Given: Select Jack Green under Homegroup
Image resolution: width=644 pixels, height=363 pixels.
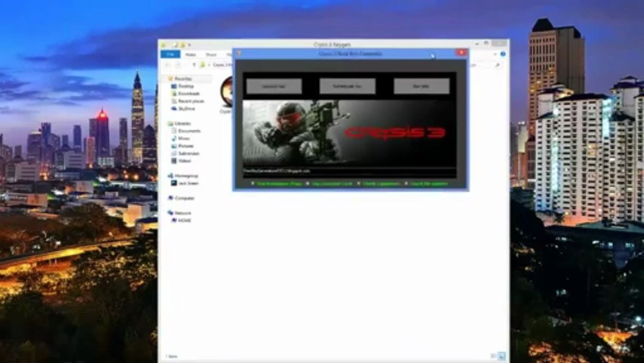Looking at the screenshot, I should coord(188,183).
